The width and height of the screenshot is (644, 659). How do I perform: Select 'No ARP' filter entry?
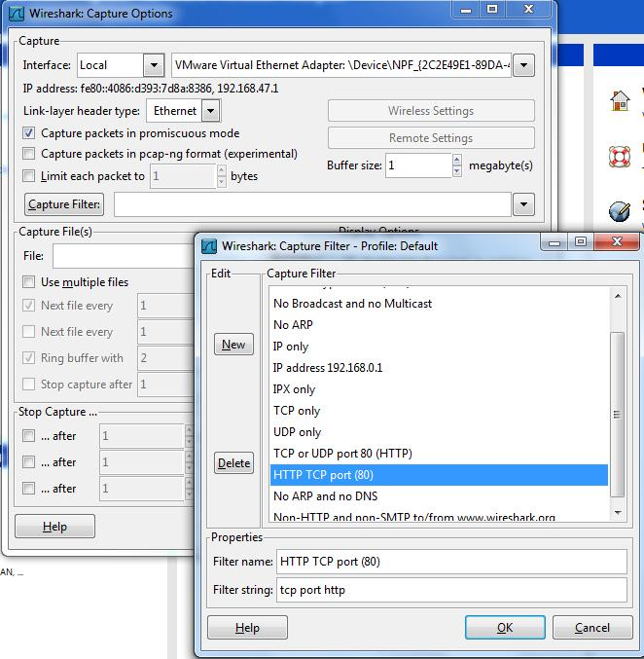(x=439, y=325)
